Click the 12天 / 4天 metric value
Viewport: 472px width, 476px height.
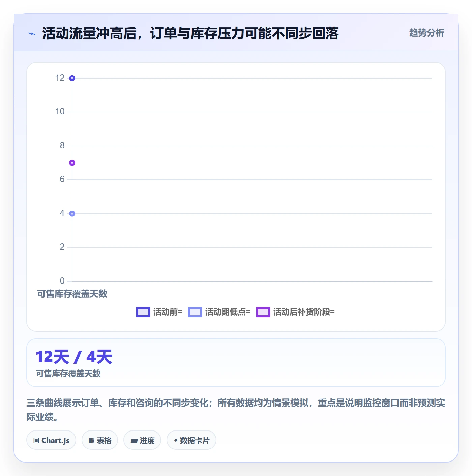click(x=74, y=357)
